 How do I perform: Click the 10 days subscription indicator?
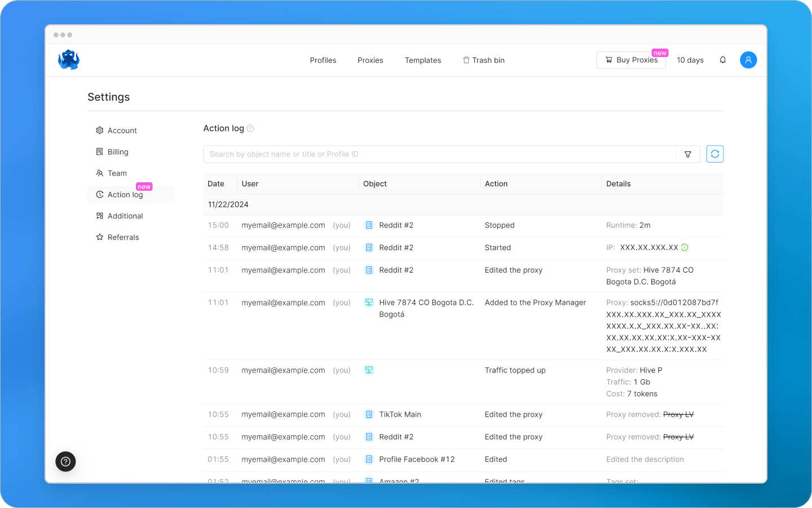tap(690, 60)
